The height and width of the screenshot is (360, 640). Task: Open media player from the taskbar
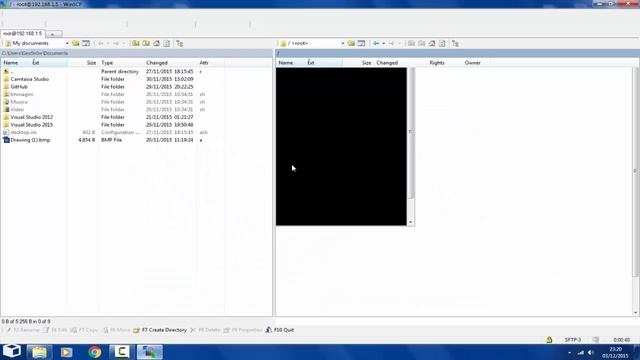coord(66,352)
